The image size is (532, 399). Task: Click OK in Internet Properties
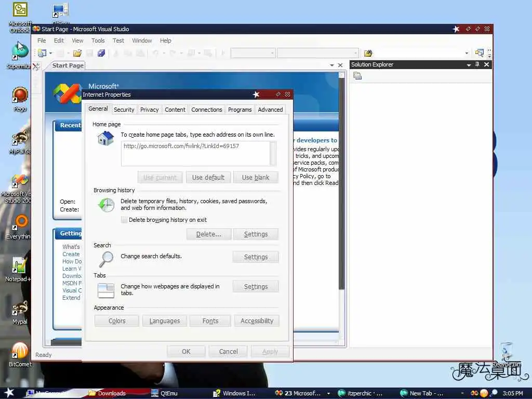(186, 352)
